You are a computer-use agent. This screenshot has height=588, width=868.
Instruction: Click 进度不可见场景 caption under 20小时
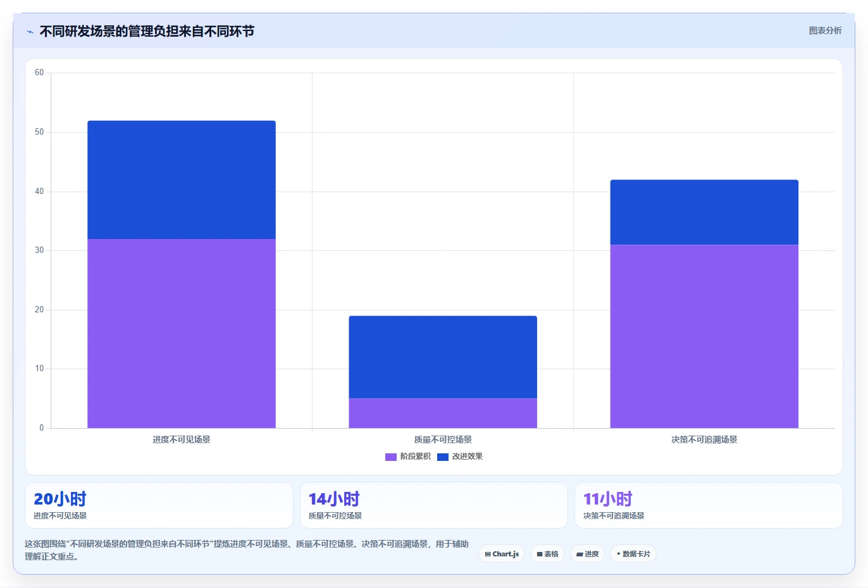[60, 516]
